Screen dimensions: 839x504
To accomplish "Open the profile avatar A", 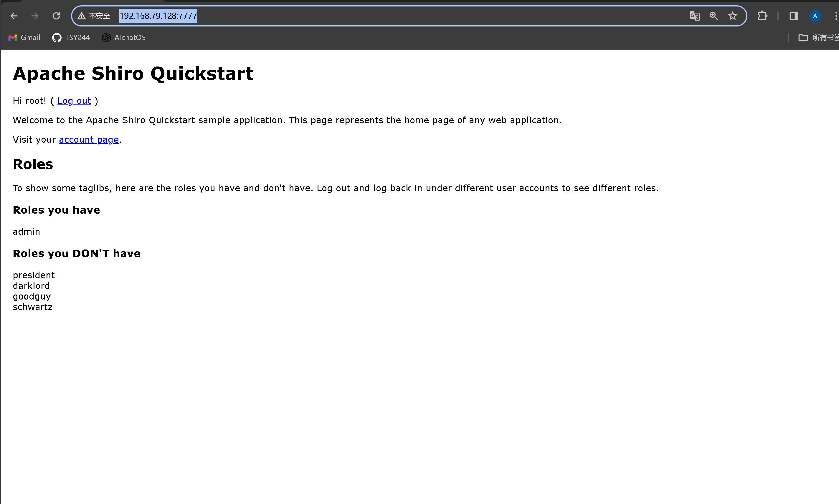I will pyautogui.click(x=815, y=16).
